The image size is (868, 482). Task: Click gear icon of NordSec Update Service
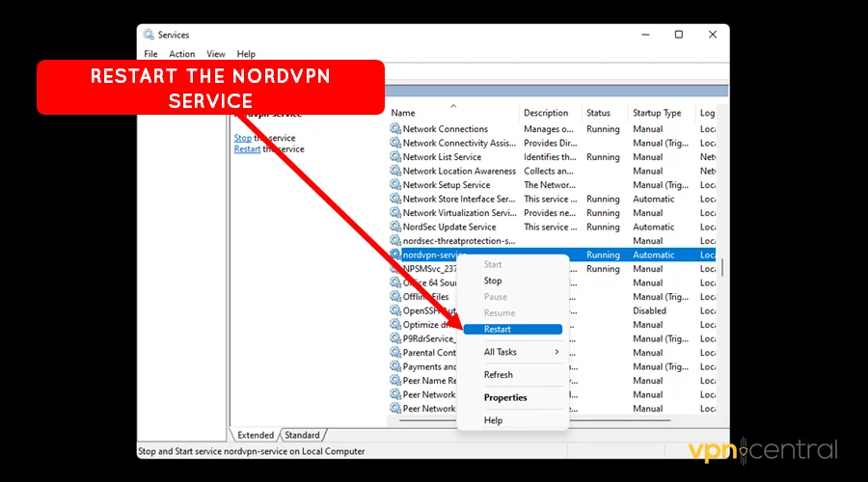395,227
